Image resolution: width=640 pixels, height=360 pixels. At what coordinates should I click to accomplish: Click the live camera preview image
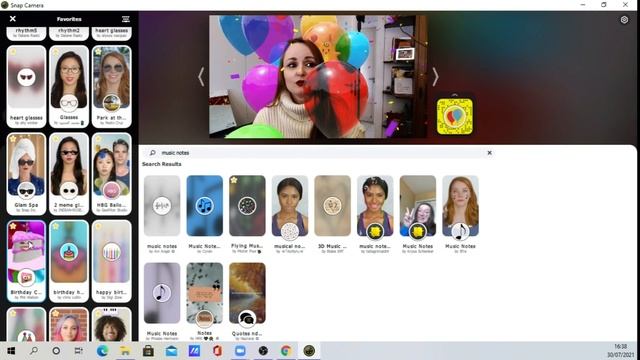point(318,76)
